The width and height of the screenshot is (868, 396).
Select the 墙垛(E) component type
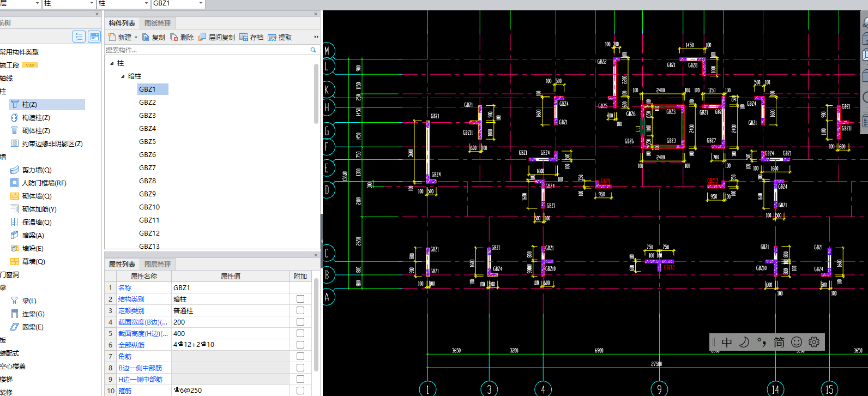tap(28, 248)
